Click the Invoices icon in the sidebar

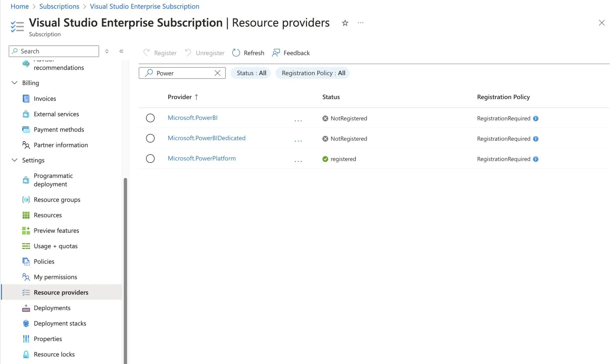26,98
